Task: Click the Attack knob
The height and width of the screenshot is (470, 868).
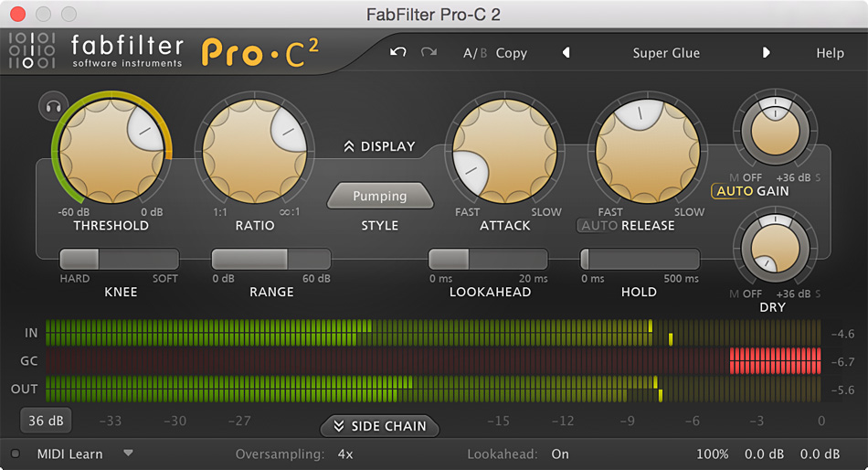Action: (x=505, y=150)
